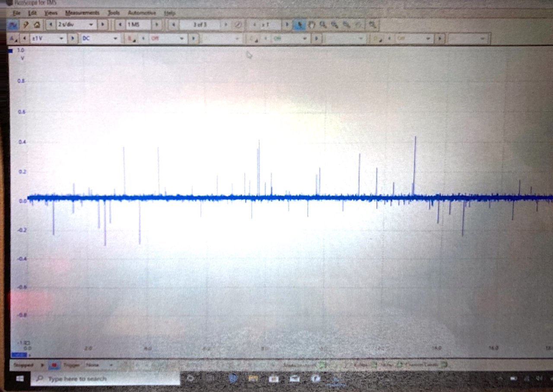Viewport: 553px width, 392px height.
Task: Decrease timebase with left arrow before 2 s/div
Action: 51,25
